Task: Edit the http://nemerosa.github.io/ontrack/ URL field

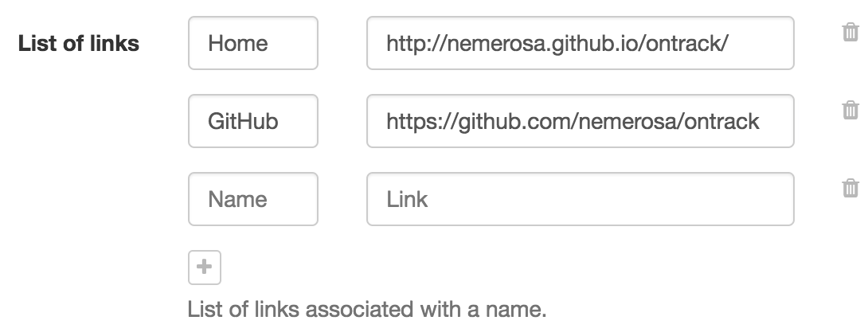Action: pos(580,43)
